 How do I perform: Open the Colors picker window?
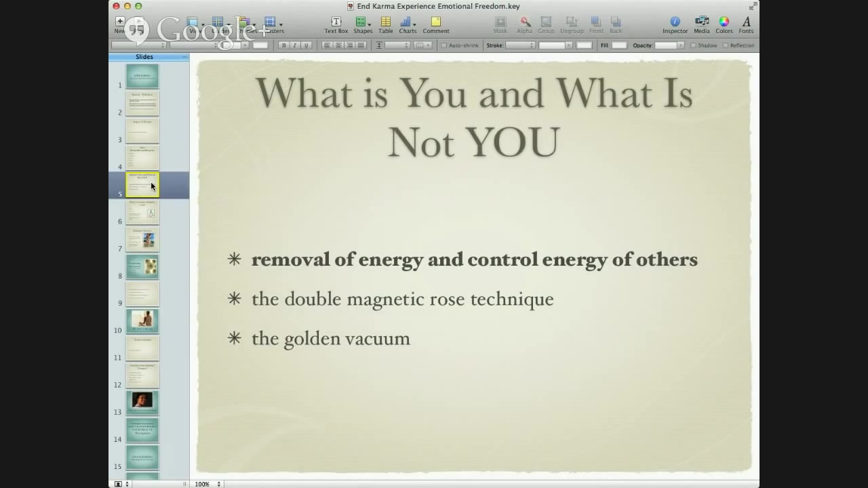[724, 25]
